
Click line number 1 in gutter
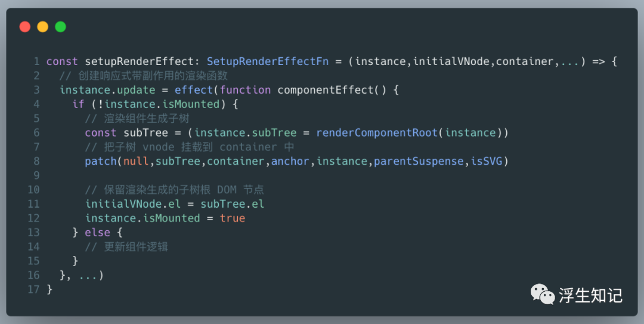36,61
